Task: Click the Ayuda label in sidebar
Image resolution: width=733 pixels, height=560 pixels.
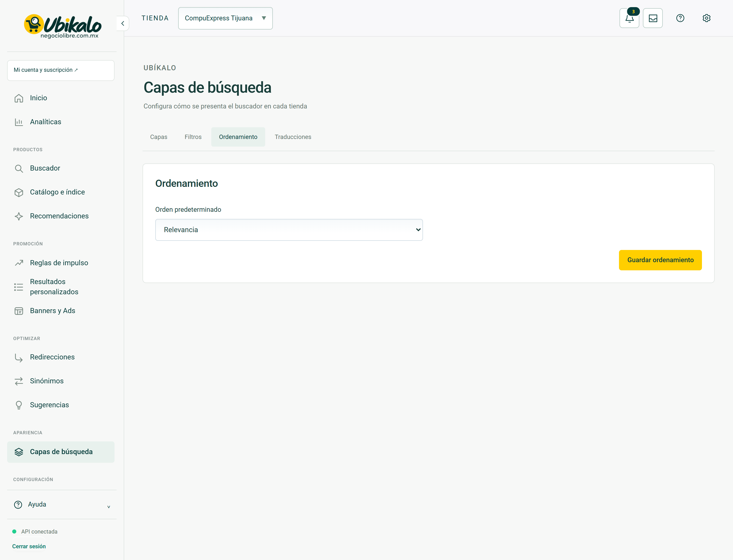Action: (37, 505)
